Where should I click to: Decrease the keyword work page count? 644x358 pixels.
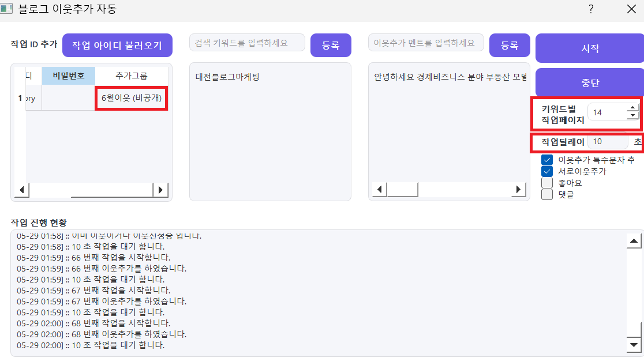tap(632, 116)
